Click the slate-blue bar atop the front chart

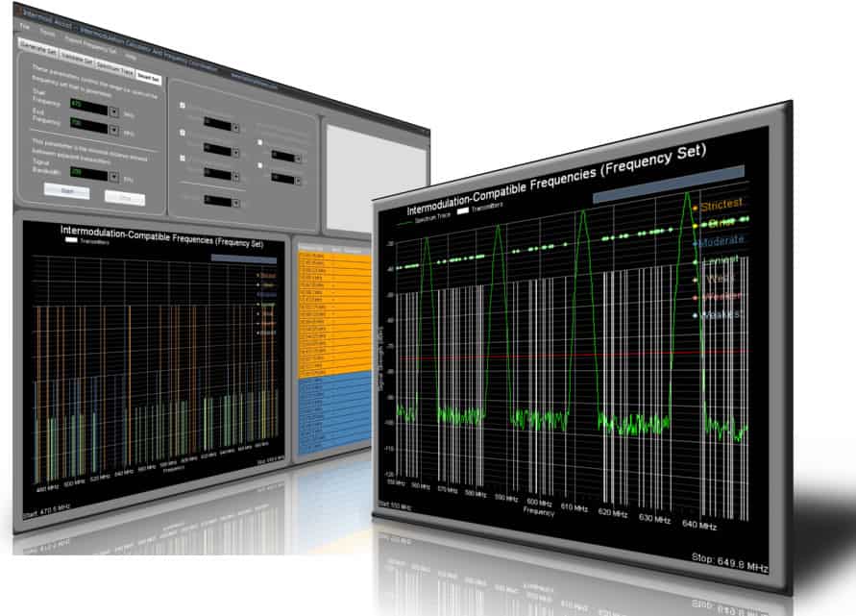669,185
